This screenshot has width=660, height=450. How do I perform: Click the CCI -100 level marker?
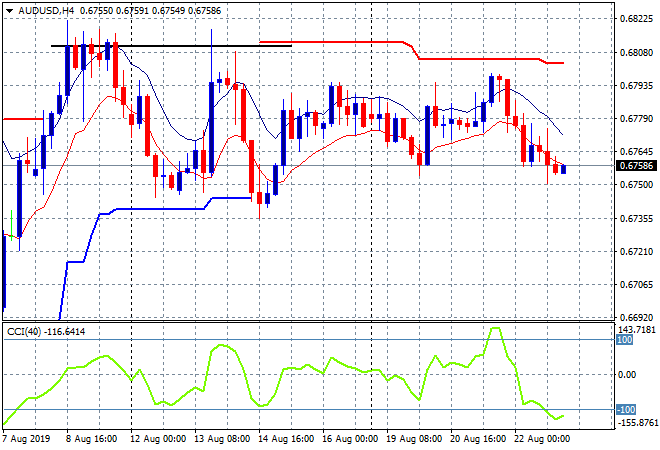[626, 410]
